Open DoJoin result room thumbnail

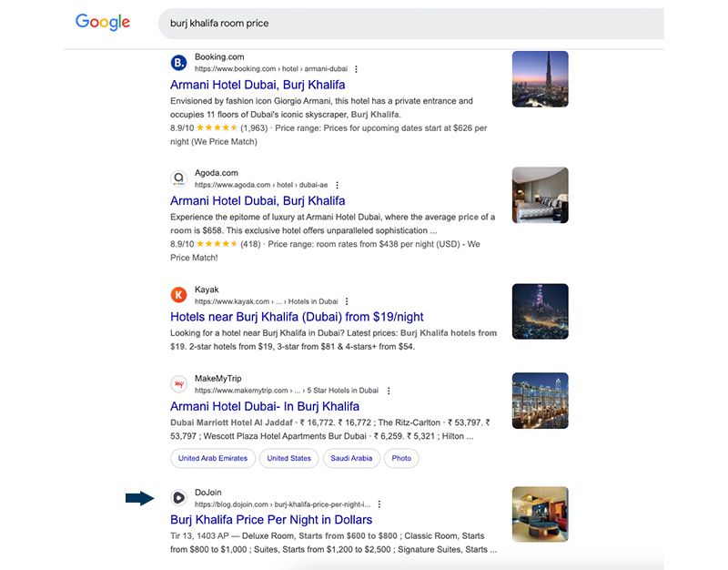[x=540, y=514]
